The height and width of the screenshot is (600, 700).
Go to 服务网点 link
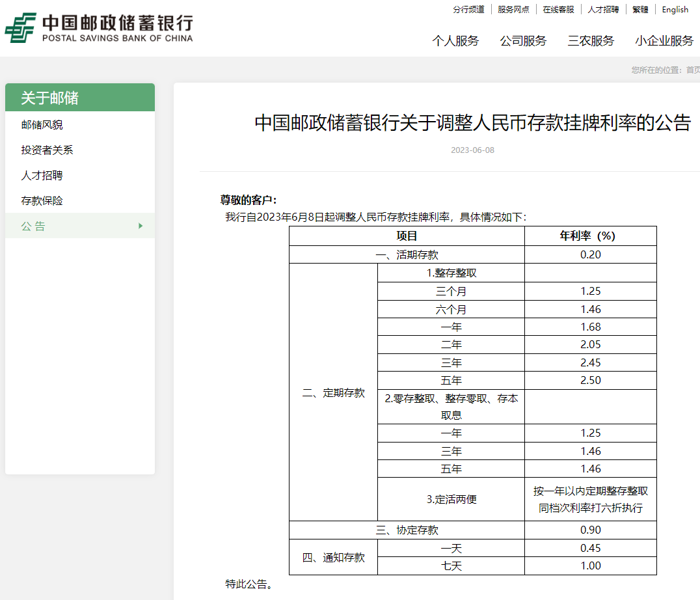coord(513,10)
